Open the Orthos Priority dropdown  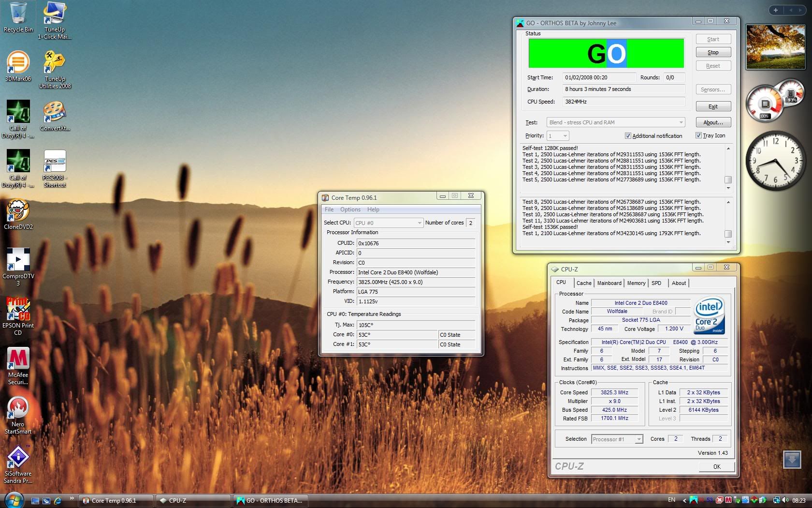pos(558,136)
